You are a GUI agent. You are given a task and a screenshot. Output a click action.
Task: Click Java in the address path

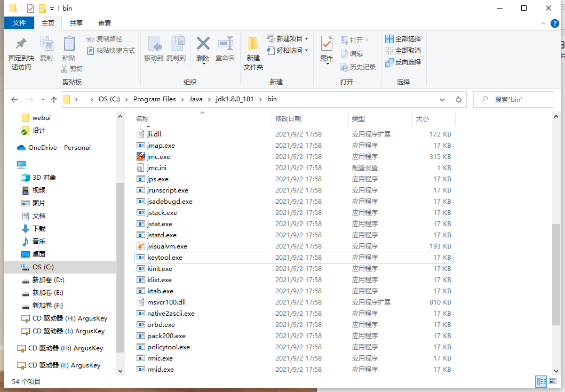196,99
